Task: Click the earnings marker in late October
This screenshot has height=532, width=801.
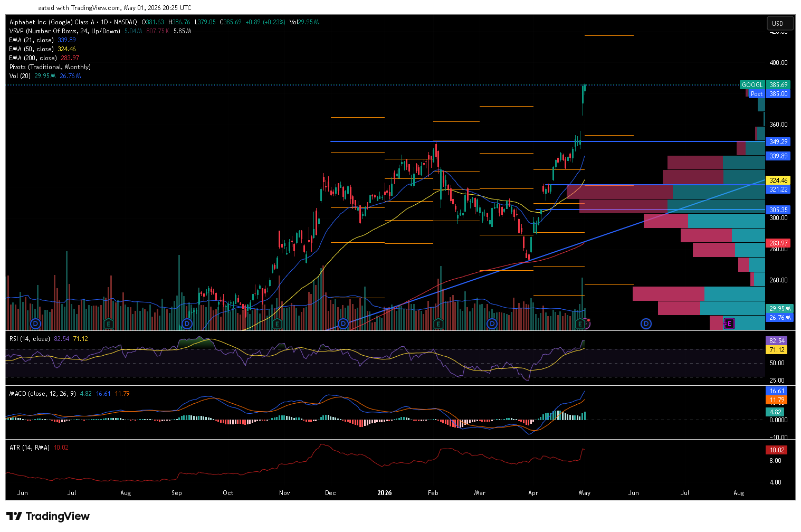Action: click(277, 324)
